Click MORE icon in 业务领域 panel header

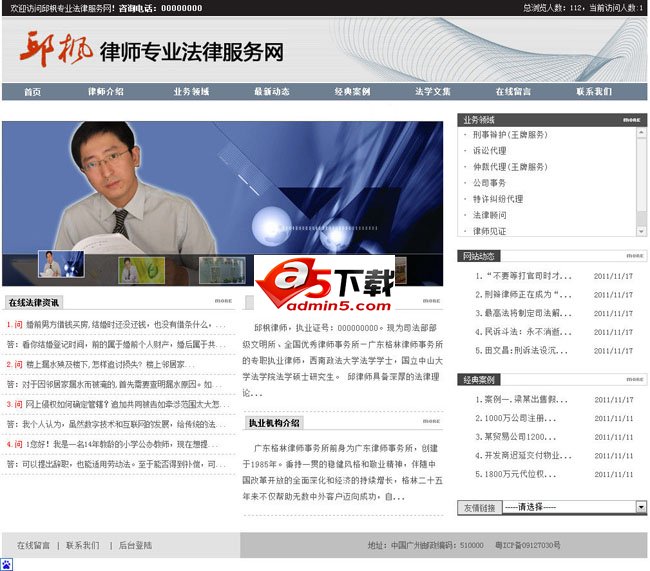pyautogui.click(x=632, y=119)
